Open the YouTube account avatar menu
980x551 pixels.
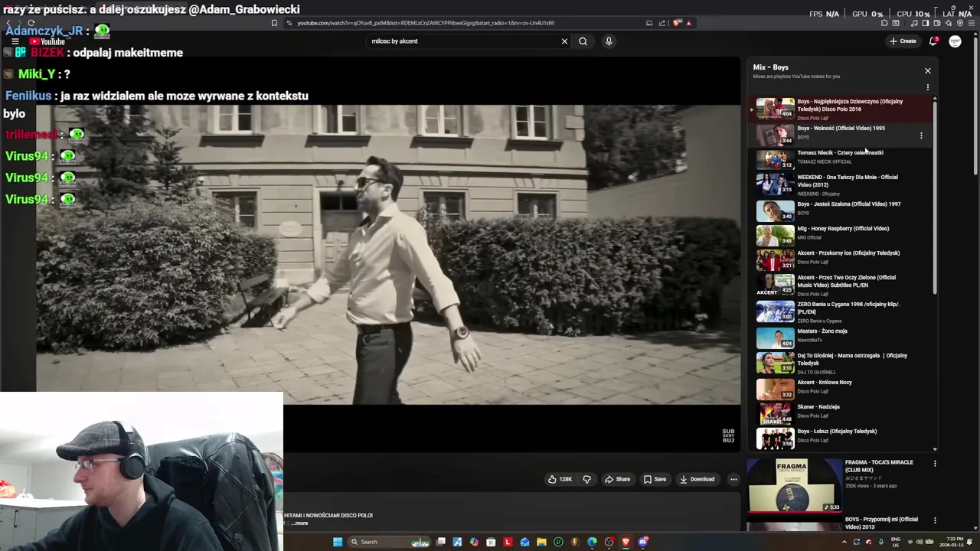pyautogui.click(x=955, y=41)
